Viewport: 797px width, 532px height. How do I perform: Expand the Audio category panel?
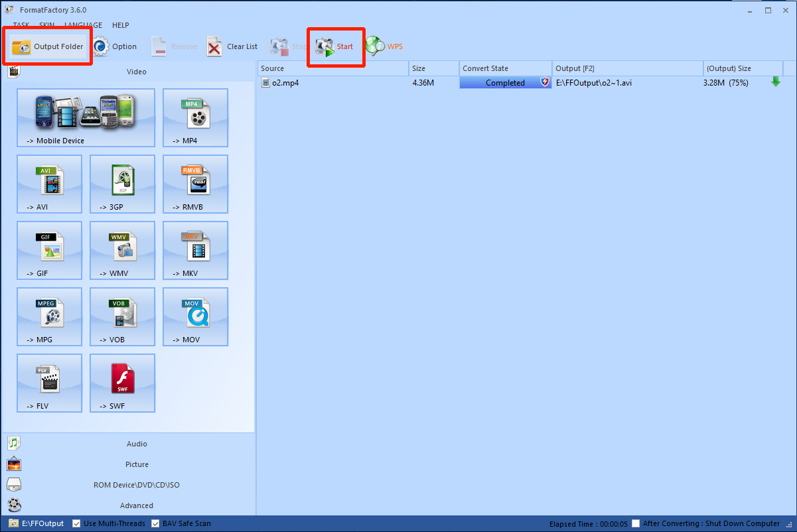point(137,444)
